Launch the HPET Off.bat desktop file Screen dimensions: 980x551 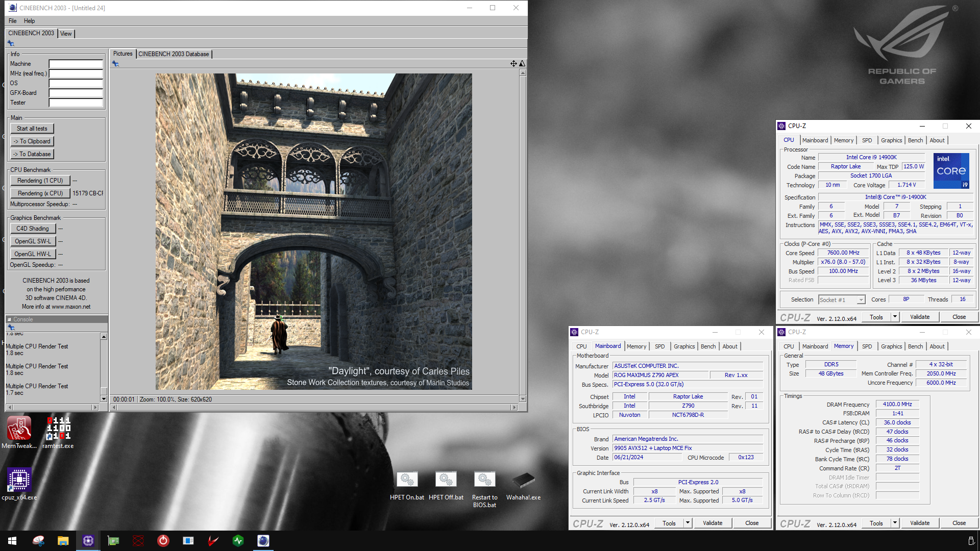pyautogui.click(x=446, y=485)
